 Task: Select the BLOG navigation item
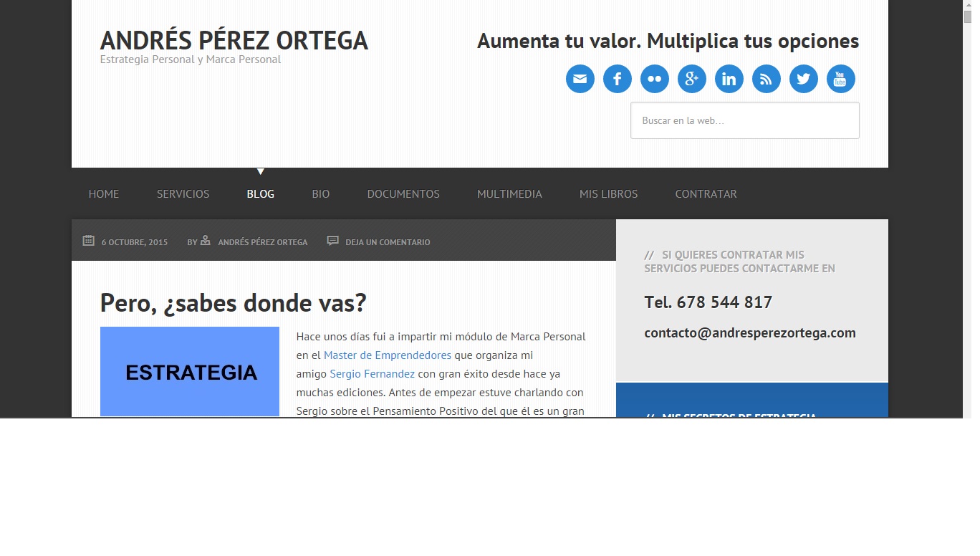click(260, 194)
